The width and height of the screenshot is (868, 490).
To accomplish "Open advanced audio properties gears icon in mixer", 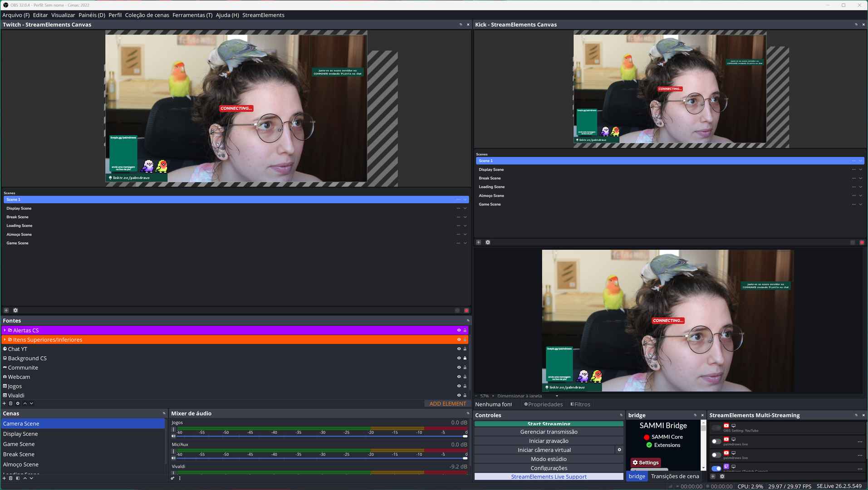I will coord(172,478).
